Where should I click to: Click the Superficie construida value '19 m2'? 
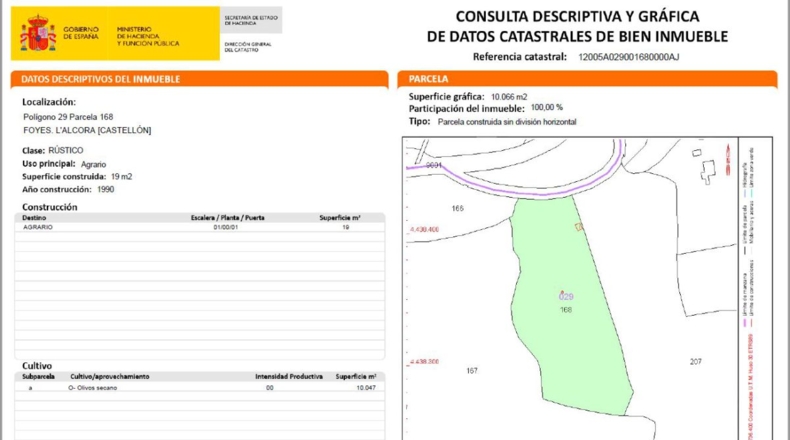[x=121, y=176]
